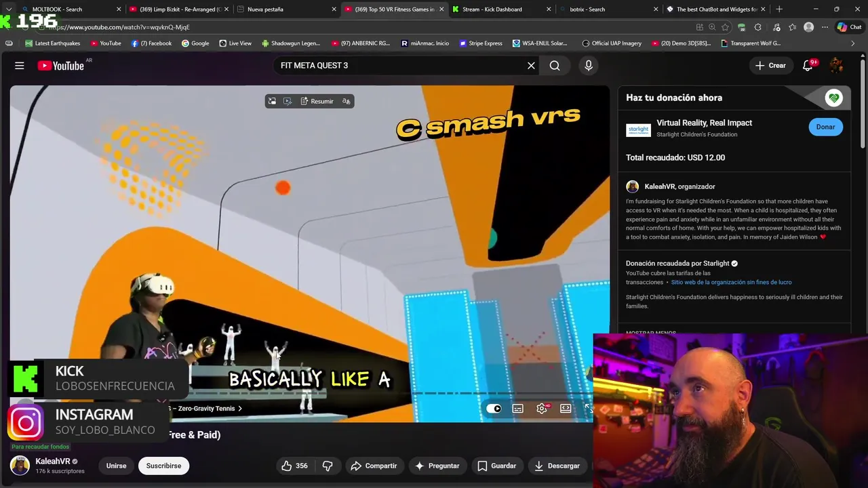Switch to the Limp Bizkit Re-Arranged tab
This screenshot has width=868, height=488.
(179, 9)
